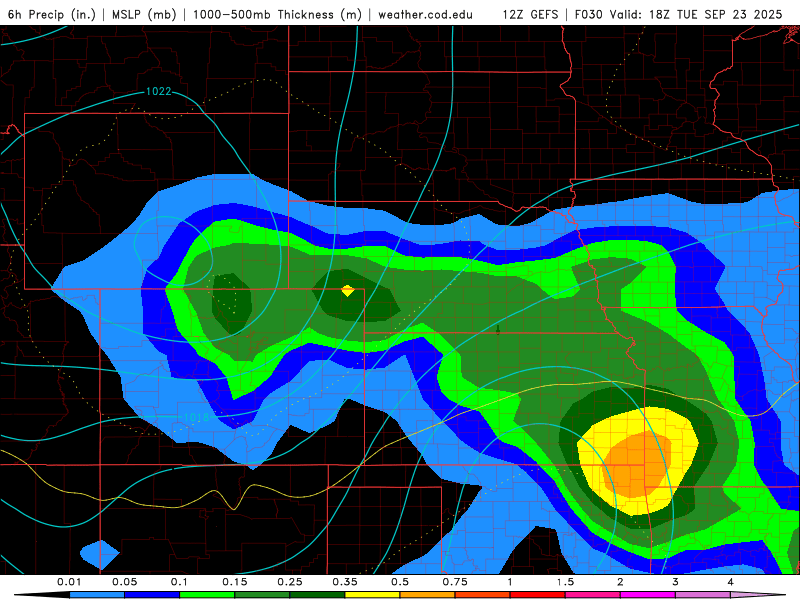Click the 'F030' forecast hour label
The width and height of the screenshot is (800, 600).
pos(588,15)
